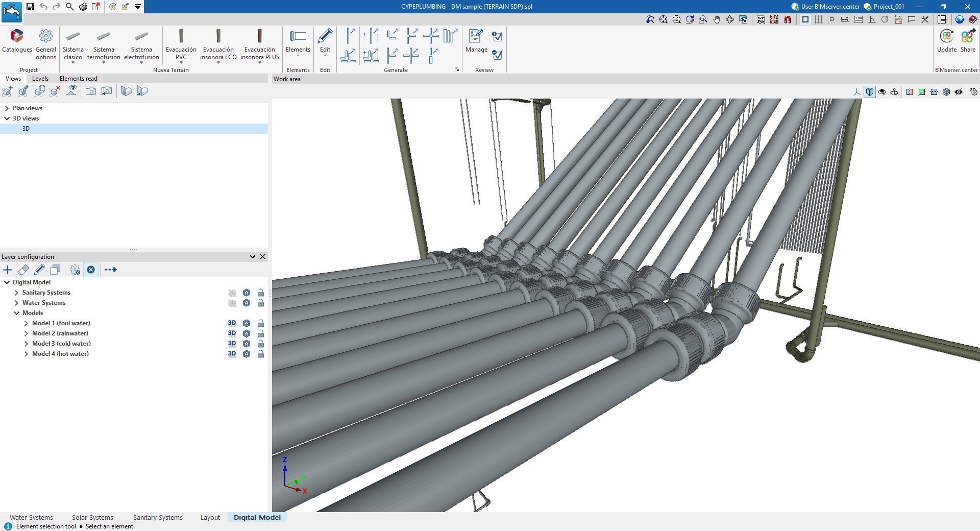Expand Model 2 (rainwater) node
The width and height of the screenshot is (980, 531).
[x=26, y=333]
